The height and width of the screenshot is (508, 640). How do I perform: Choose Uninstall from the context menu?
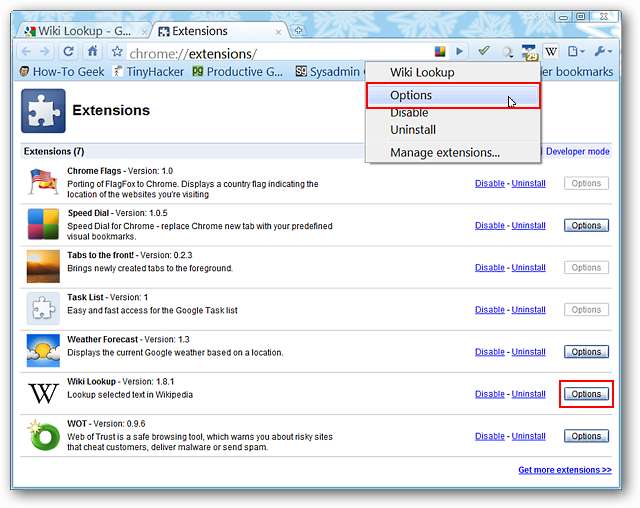[x=413, y=130]
